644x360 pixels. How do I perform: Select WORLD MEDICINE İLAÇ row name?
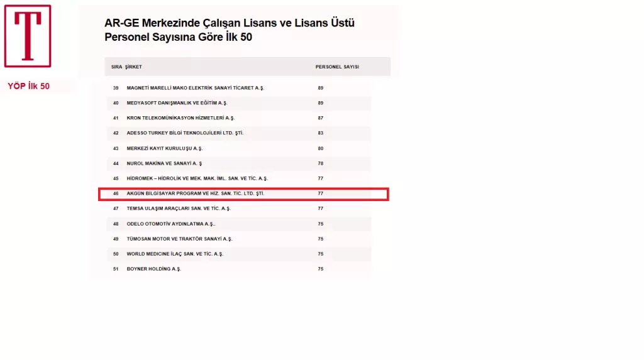[175, 254]
